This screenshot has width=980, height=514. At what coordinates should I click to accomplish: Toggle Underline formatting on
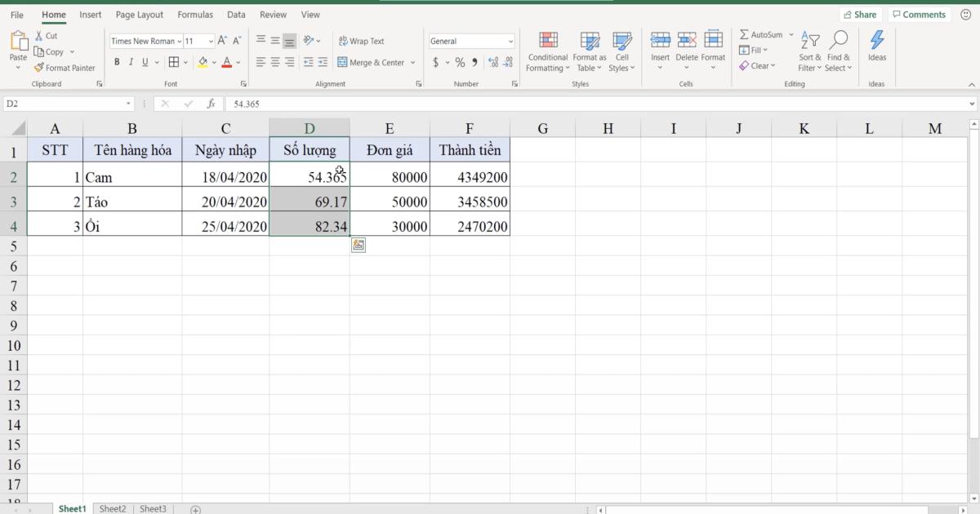pos(144,61)
